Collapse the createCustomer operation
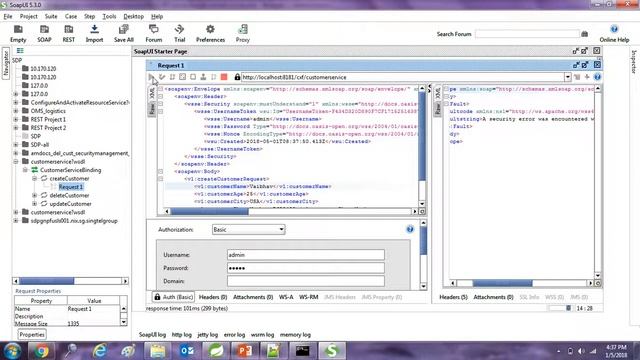This screenshot has height=360, width=640. (35, 178)
